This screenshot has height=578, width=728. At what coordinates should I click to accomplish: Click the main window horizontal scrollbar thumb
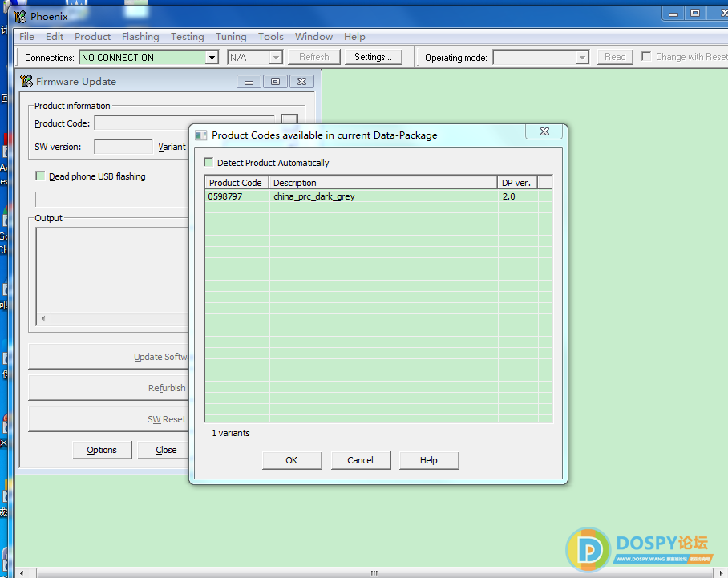pyautogui.click(x=374, y=573)
